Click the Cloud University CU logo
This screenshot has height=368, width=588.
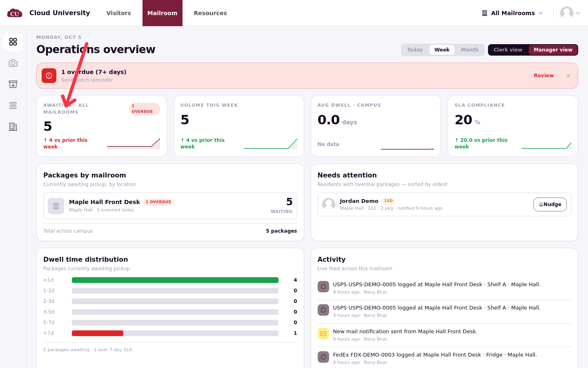[x=15, y=13]
